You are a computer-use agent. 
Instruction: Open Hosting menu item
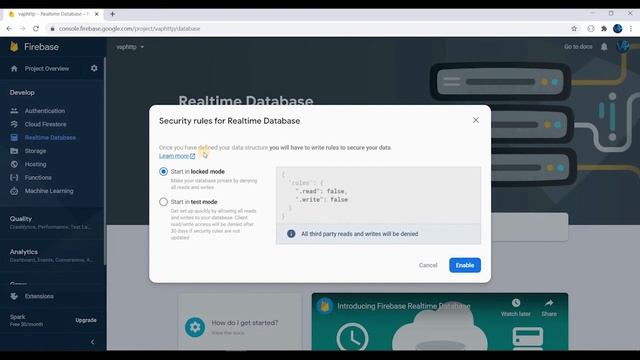(x=36, y=164)
